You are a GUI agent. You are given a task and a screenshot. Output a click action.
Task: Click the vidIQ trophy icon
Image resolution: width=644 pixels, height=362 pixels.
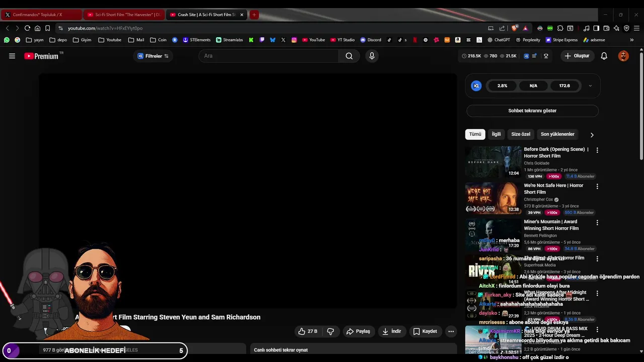click(x=546, y=56)
